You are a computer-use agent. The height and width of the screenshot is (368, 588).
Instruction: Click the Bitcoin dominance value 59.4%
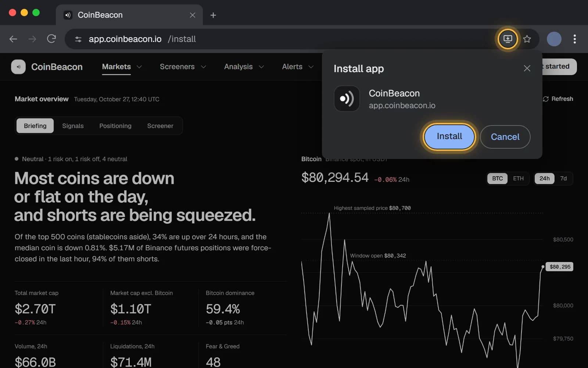point(223,309)
